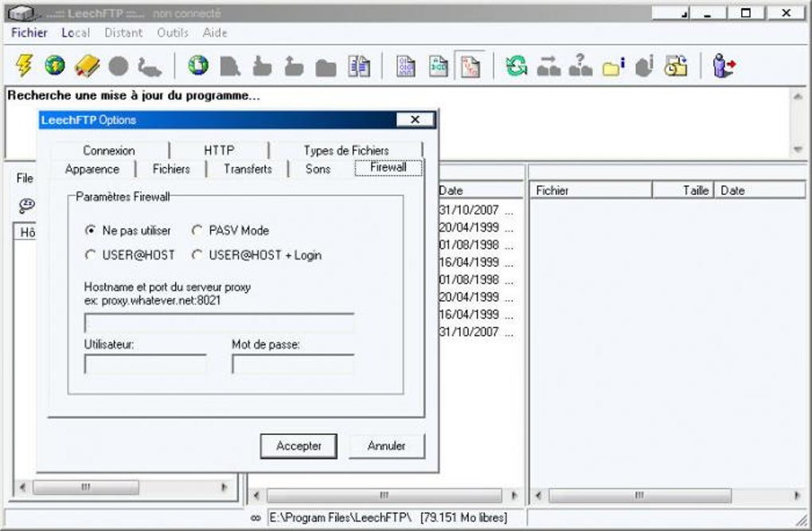Click horizontal scrollbar thumb in remote panel
The width and height of the screenshot is (812, 531).
pos(639,496)
